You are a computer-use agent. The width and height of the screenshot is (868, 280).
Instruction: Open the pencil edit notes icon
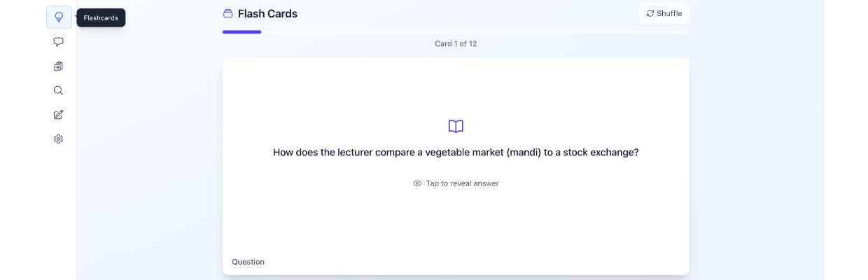pyautogui.click(x=59, y=115)
